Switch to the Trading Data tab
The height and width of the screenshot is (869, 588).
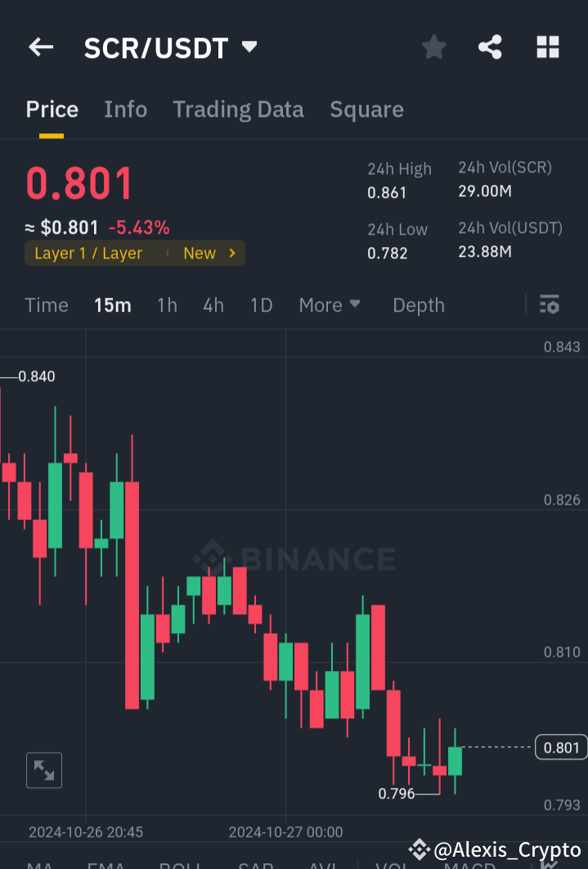(238, 109)
